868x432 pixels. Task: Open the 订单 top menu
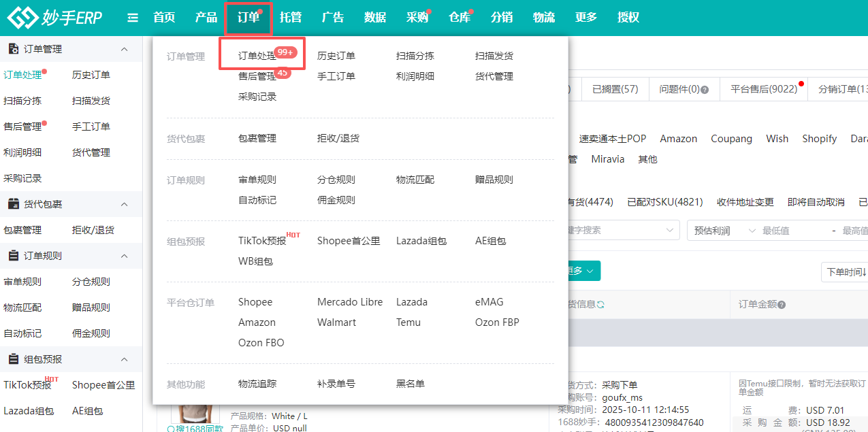[x=248, y=18]
